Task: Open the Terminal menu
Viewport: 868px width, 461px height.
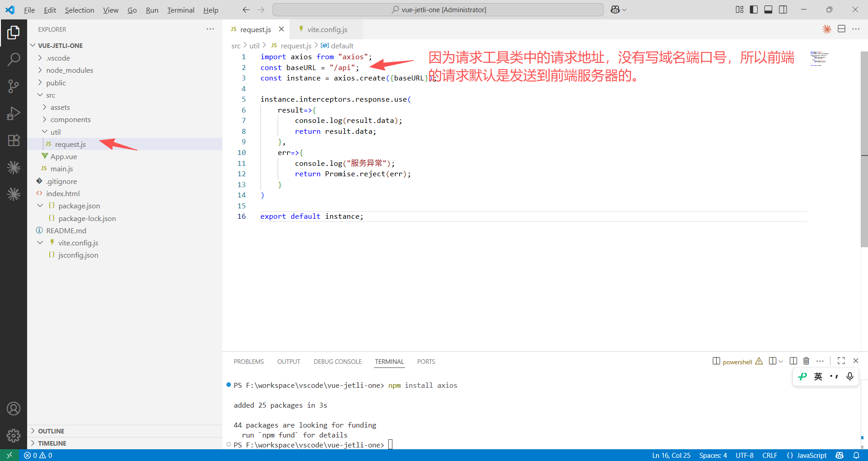Action: (181, 10)
